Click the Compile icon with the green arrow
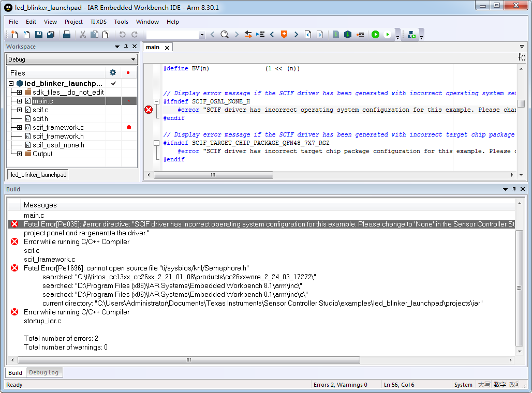This screenshot has height=393, width=532. tap(335, 34)
